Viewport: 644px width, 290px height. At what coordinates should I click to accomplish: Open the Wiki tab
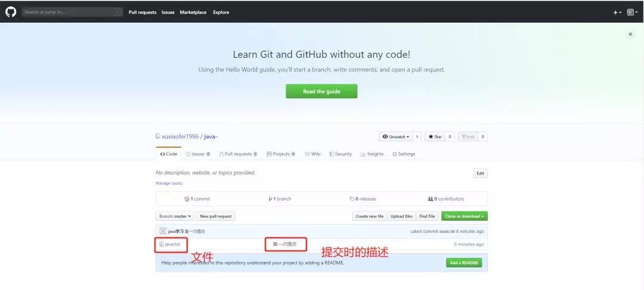click(x=312, y=154)
